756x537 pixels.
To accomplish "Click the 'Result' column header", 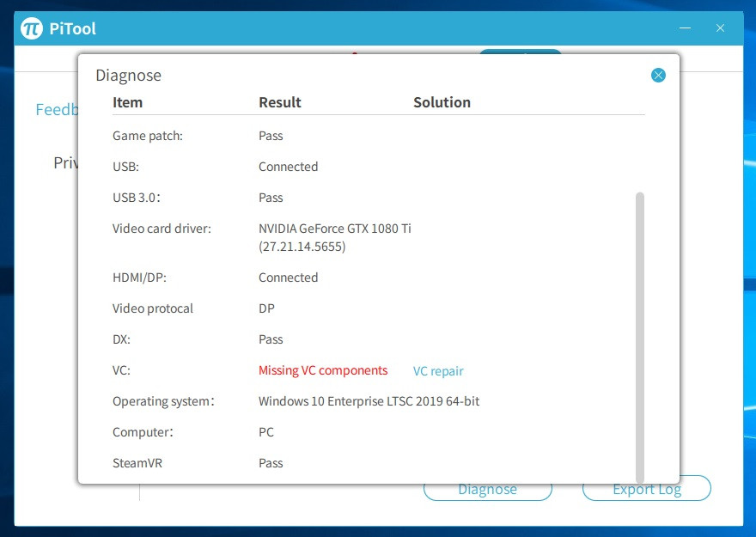I will 280,102.
